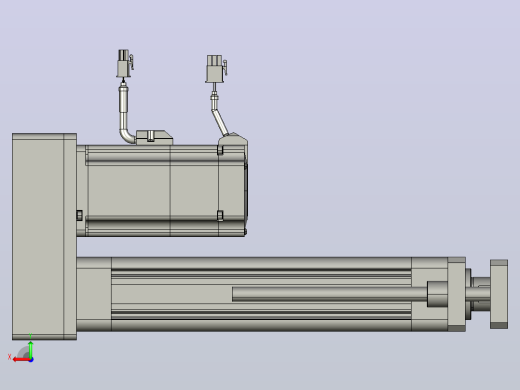Click the blue Z axis dot of the triad
Image resolution: width=520 pixels, height=390 pixels.
(31, 360)
